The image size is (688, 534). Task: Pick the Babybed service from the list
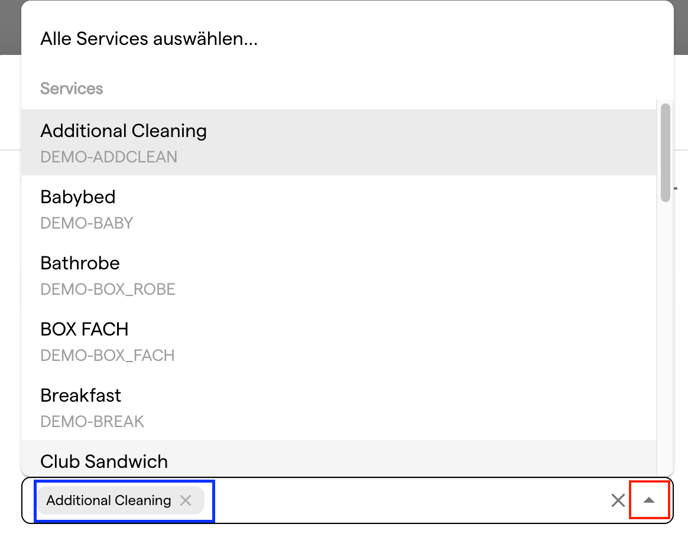338,209
